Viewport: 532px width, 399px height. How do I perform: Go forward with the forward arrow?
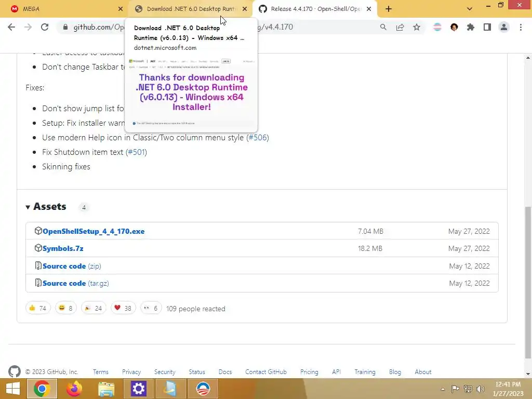coord(28,27)
